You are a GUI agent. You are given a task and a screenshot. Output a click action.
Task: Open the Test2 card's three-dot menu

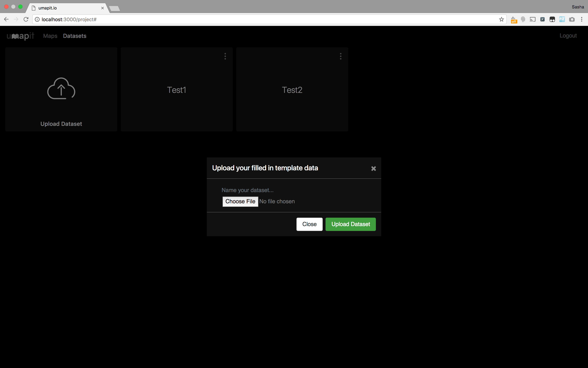pos(341,56)
